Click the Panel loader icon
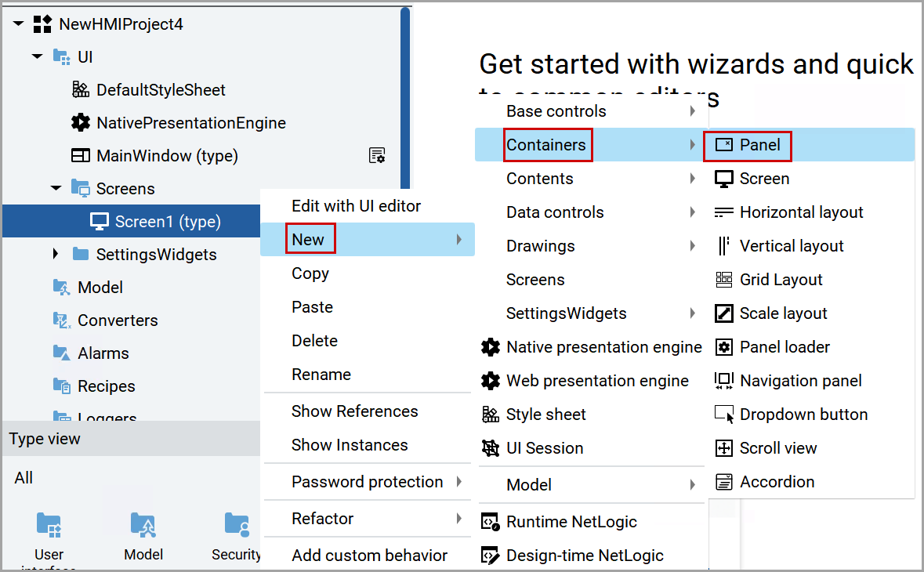Screen dimensions: 924x572 (724, 347)
